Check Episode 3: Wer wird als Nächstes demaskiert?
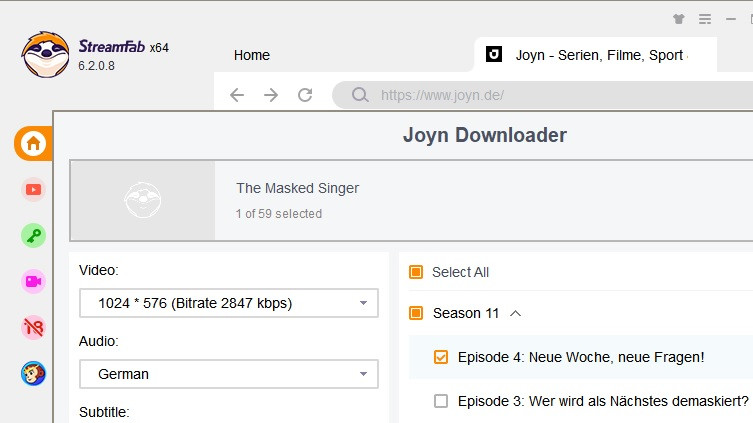 [441, 401]
